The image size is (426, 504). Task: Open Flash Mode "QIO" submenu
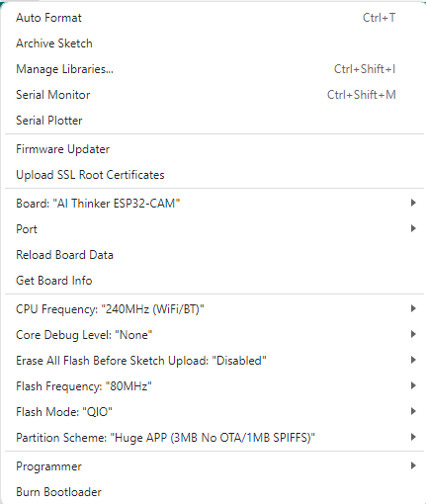214,412
